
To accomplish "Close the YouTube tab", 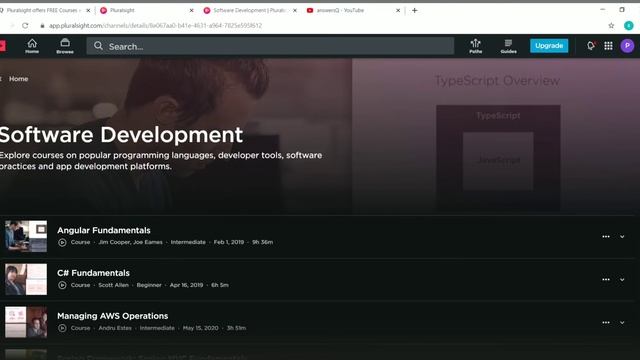I will click(398, 10).
